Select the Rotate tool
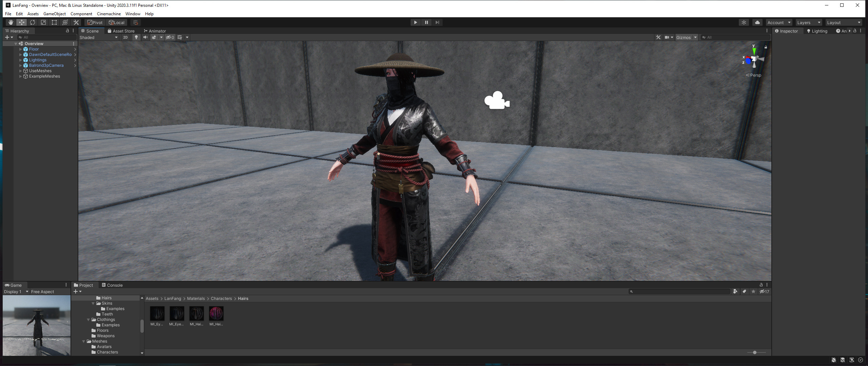The image size is (868, 366). coord(33,22)
